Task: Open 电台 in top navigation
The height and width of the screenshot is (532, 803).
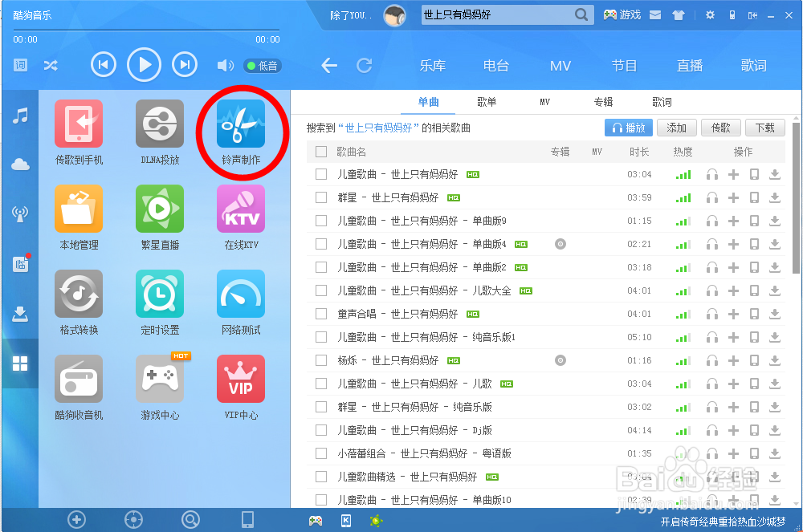Action: click(x=495, y=66)
